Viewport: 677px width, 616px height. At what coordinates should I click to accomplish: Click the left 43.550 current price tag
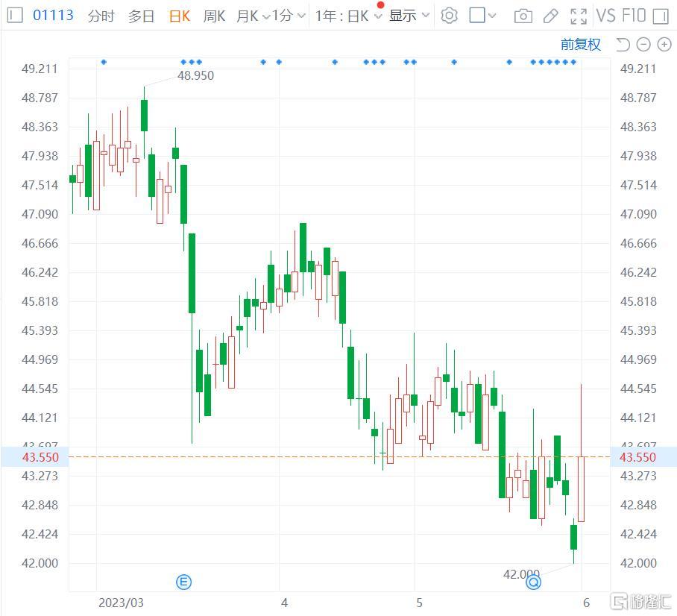pyautogui.click(x=35, y=457)
